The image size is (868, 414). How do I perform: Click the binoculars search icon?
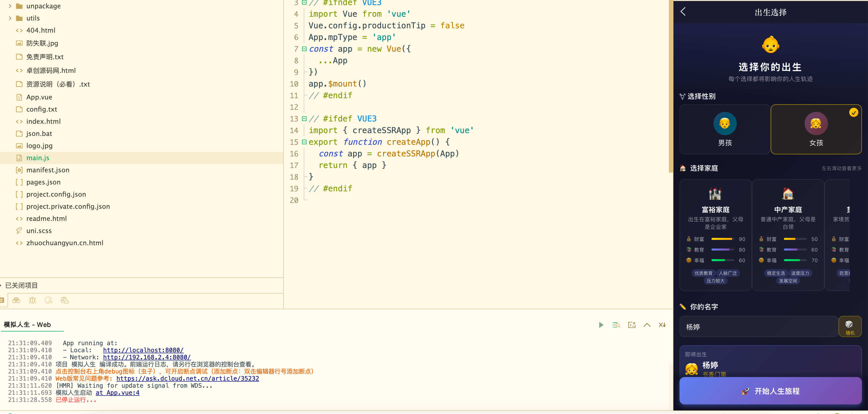tap(16, 300)
